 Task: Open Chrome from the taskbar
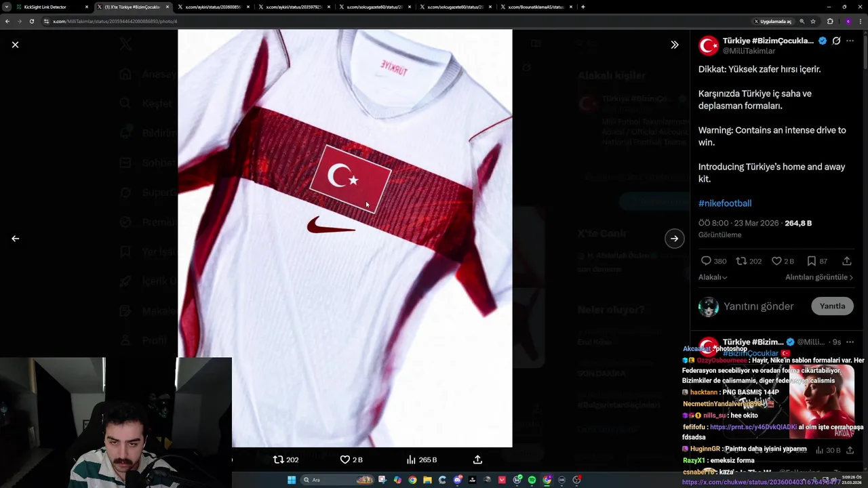coord(412,480)
